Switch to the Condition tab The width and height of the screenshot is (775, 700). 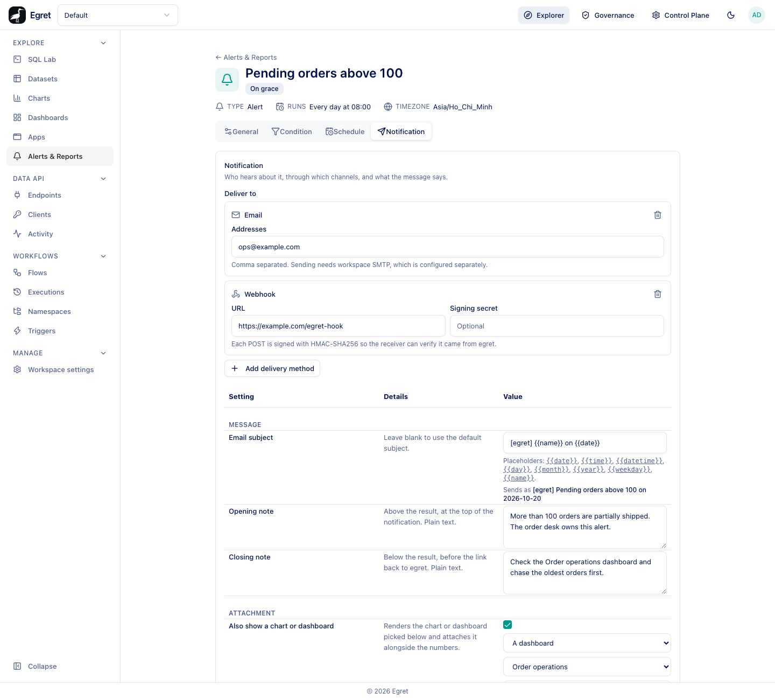pyautogui.click(x=292, y=131)
